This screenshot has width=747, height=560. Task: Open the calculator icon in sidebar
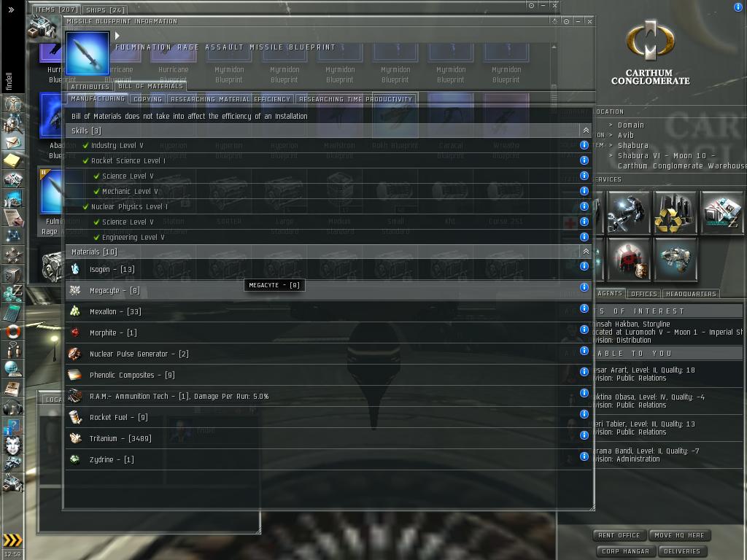coord(12,312)
